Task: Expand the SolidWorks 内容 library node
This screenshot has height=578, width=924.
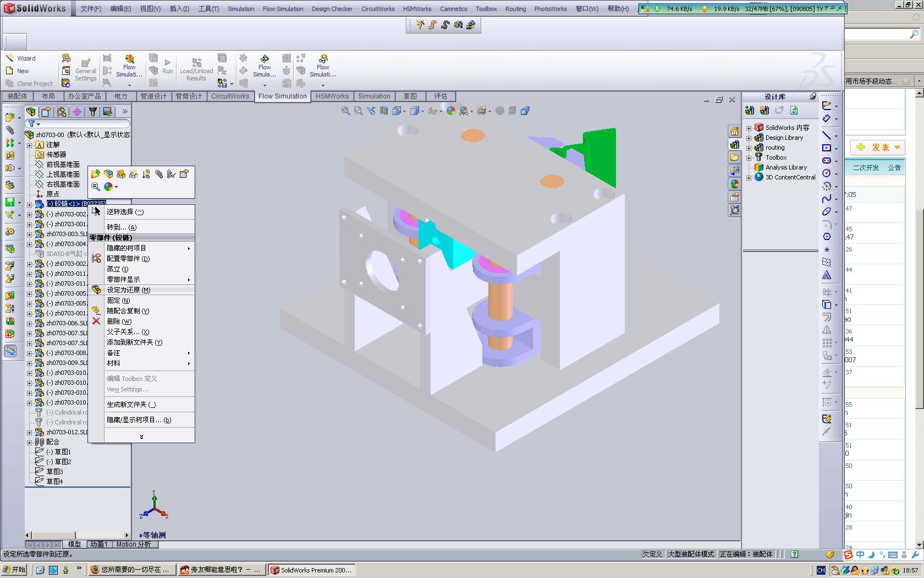Action: tap(749, 128)
